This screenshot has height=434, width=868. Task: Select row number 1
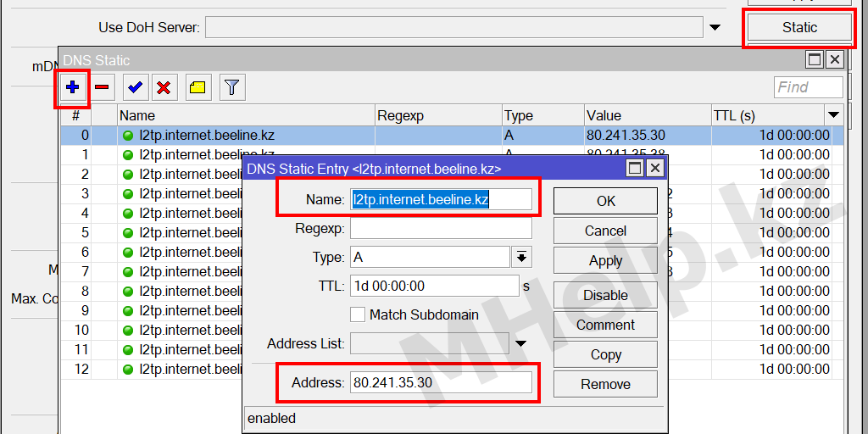point(85,155)
